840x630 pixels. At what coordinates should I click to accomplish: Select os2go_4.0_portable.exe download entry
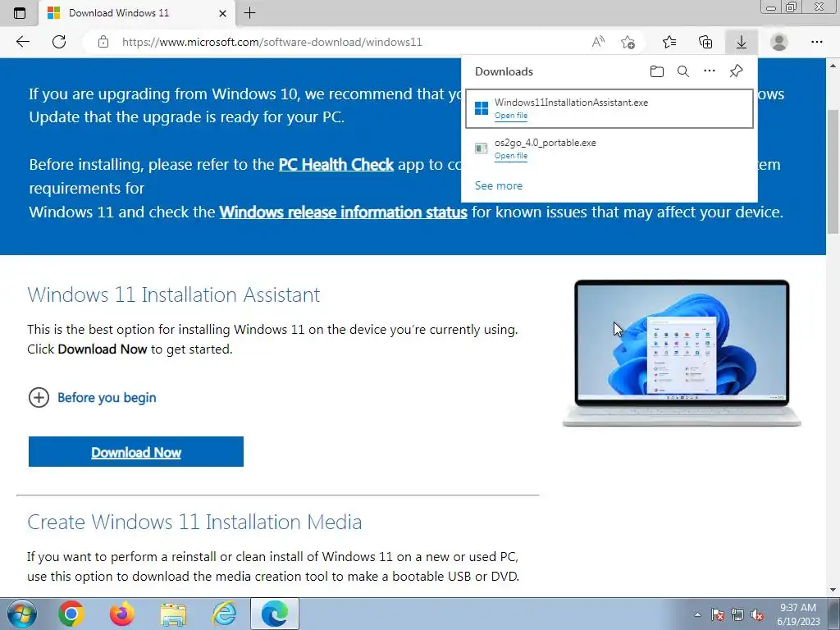tap(609, 149)
